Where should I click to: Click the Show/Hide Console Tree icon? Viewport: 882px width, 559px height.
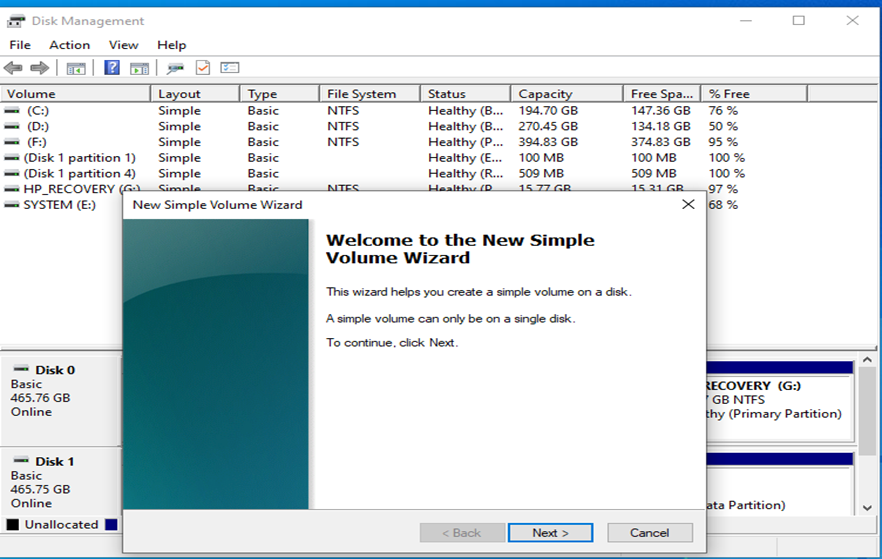pyautogui.click(x=75, y=68)
